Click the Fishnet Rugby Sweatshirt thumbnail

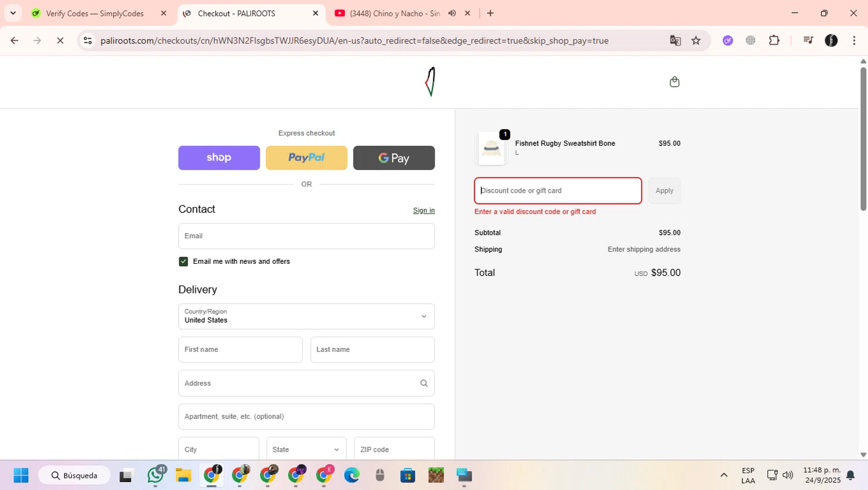(491, 148)
